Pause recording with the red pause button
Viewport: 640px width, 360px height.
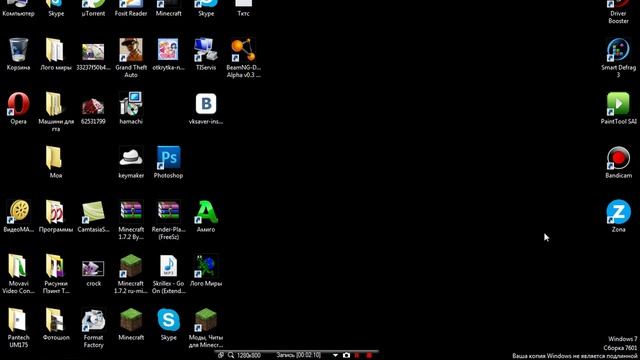coord(357,355)
